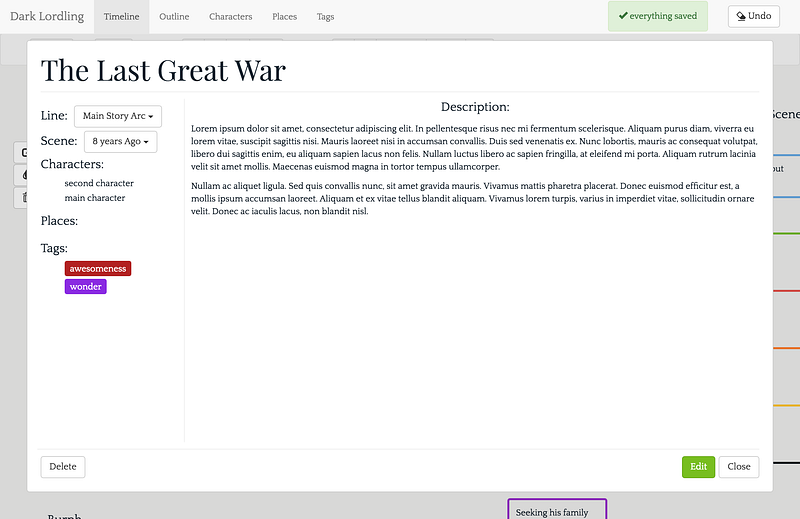The height and width of the screenshot is (519, 800).
Task: Click the Description heading
Action: point(475,107)
